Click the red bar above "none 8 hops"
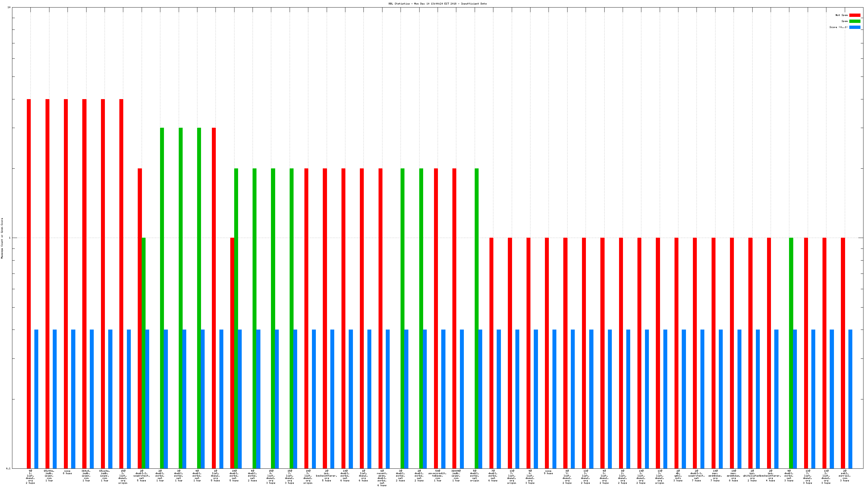This screenshot has height=488, width=868. 66,283
